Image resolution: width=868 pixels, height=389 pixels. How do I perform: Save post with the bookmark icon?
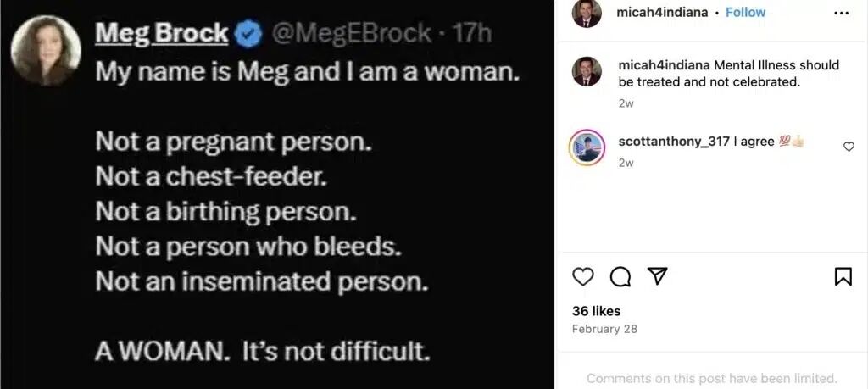(843, 276)
